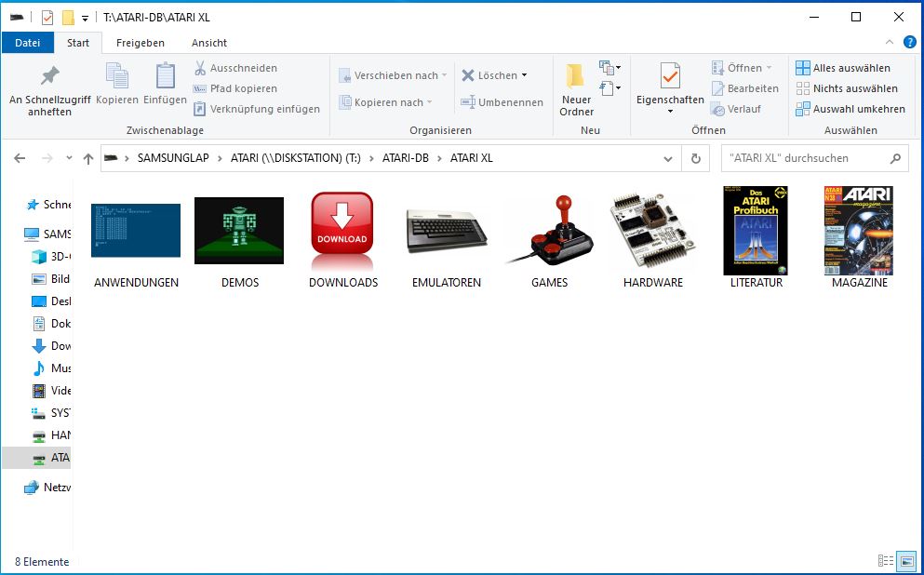The width and height of the screenshot is (924, 575).
Task: Expand the Eigenschaften dropdown arrow
Action: click(670, 112)
